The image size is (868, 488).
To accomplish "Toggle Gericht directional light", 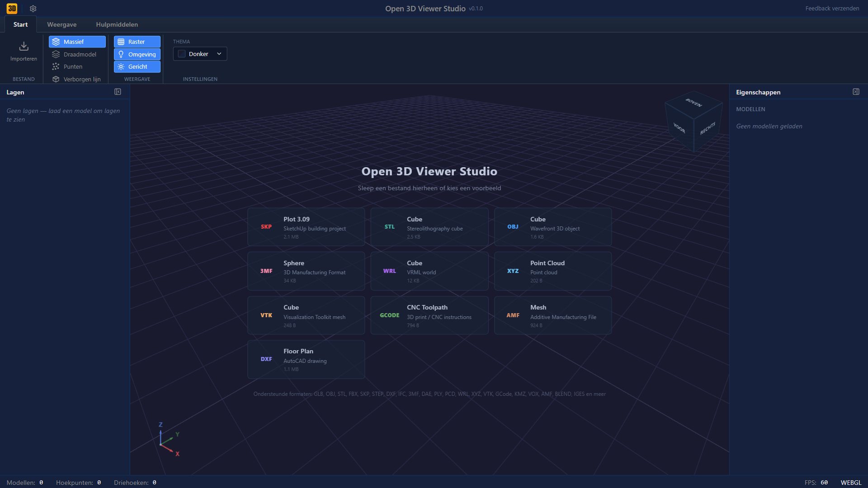I will [137, 66].
